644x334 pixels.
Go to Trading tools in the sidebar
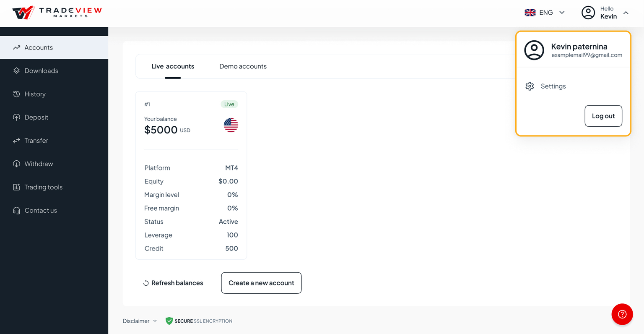[43, 187]
